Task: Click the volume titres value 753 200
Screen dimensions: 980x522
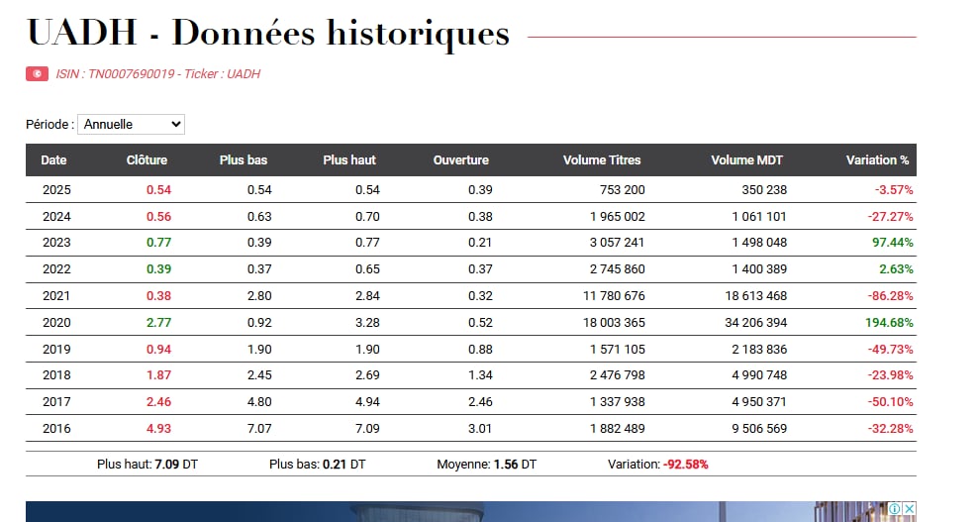Action: point(623,190)
